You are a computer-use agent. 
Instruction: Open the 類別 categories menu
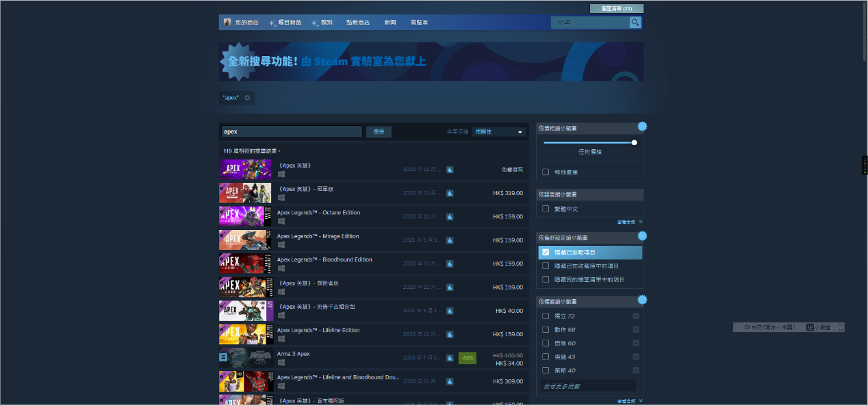[322, 23]
